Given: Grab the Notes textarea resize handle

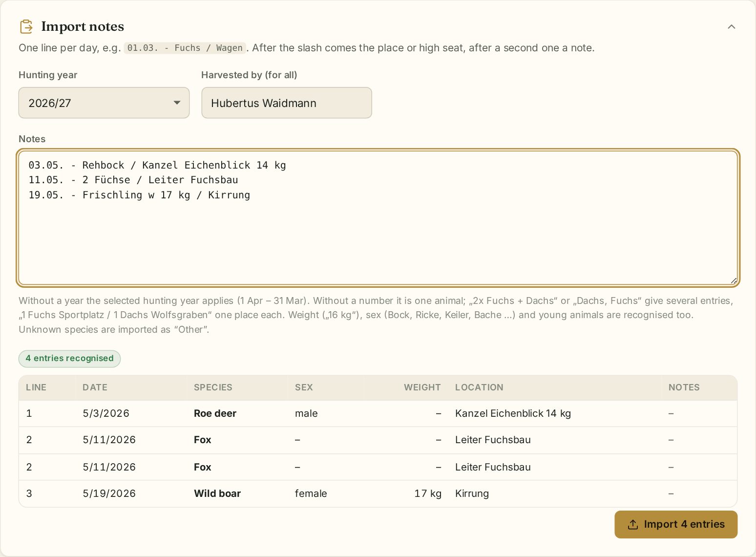Looking at the screenshot, I should pos(734,281).
